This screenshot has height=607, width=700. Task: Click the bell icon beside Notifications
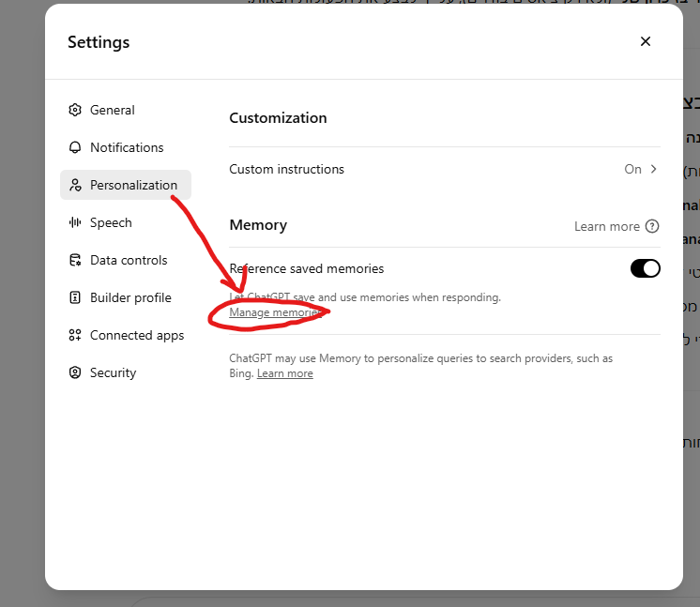click(x=75, y=147)
